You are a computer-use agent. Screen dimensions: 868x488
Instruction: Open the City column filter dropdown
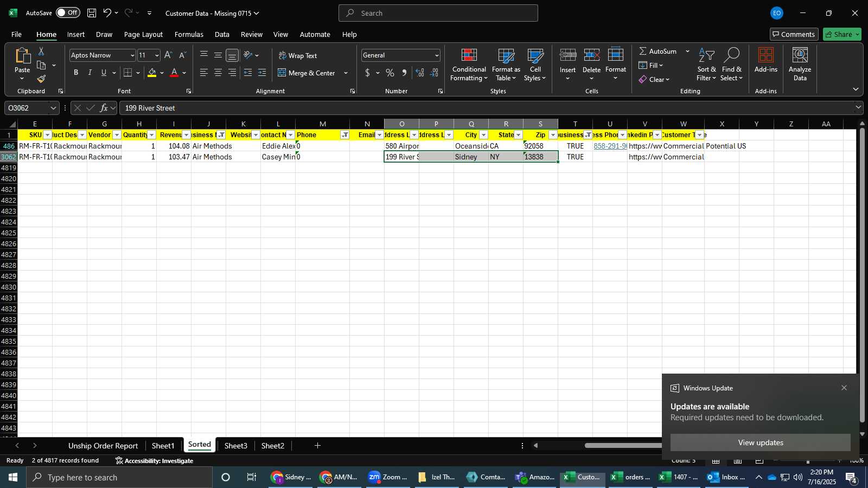483,135
